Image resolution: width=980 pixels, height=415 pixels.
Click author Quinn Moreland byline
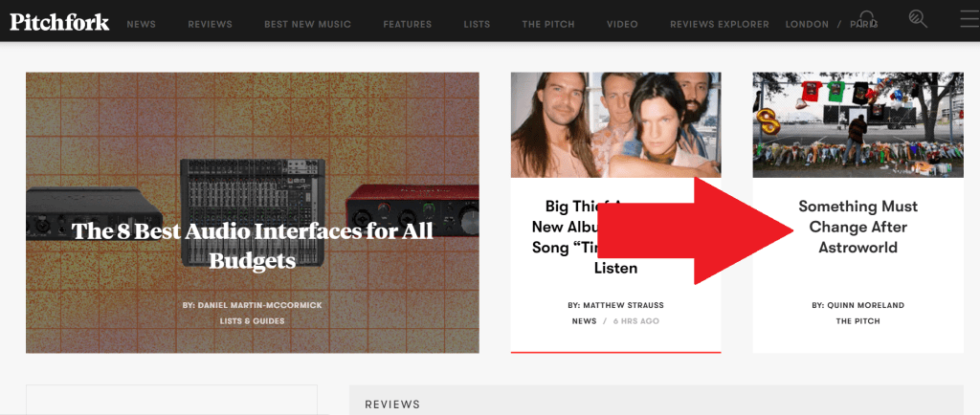(858, 306)
